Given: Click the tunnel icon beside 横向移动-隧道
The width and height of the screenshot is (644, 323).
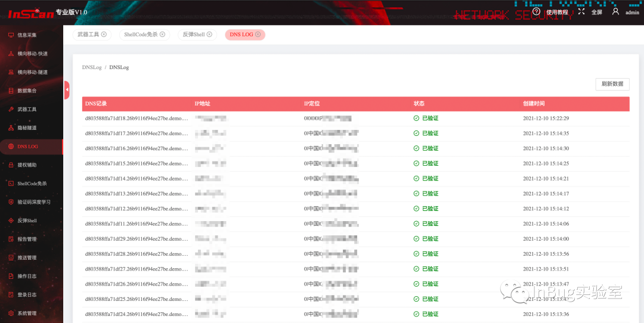Looking at the screenshot, I should (x=11, y=72).
